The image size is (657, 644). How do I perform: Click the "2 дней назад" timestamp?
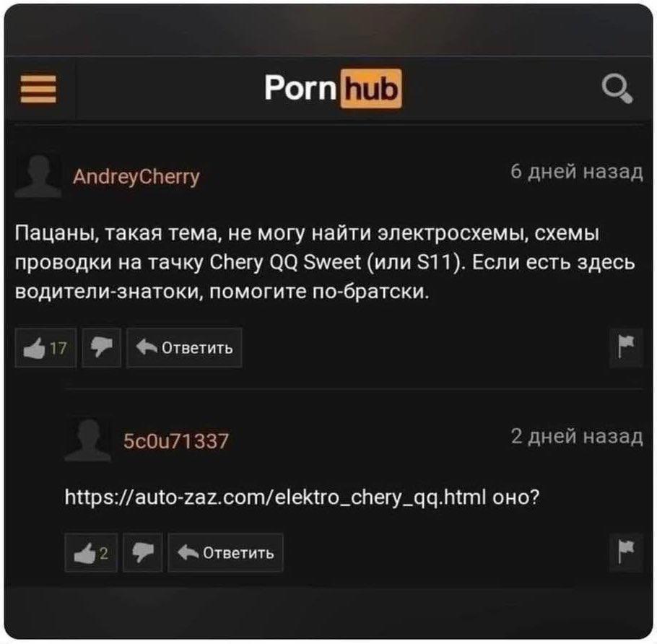[x=577, y=436]
